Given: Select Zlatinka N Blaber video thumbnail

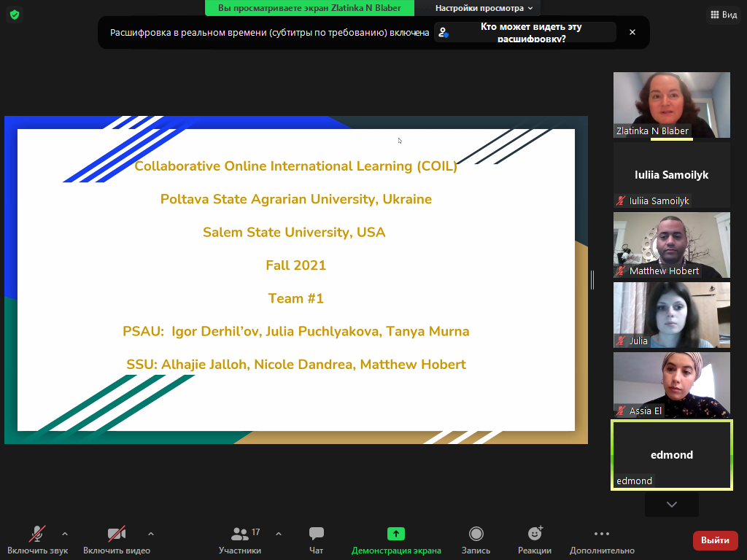Looking at the screenshot, I should [x=671, y=105].
